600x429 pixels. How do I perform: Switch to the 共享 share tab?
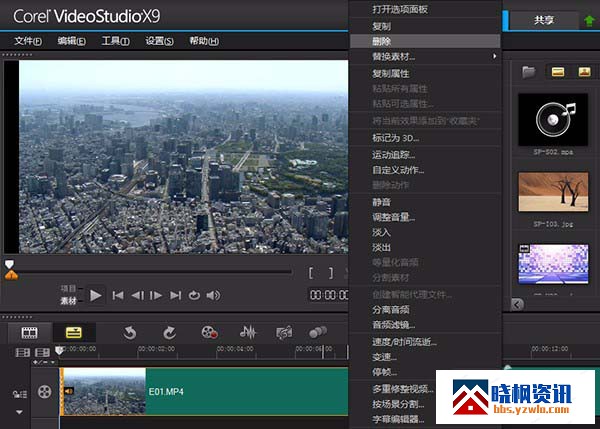(x=544, y=20)
